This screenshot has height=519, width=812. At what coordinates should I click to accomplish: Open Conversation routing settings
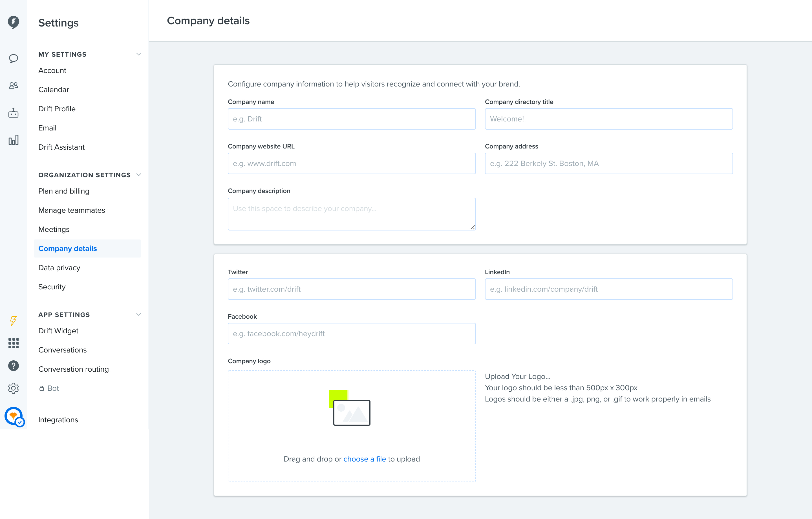(74, 369)
